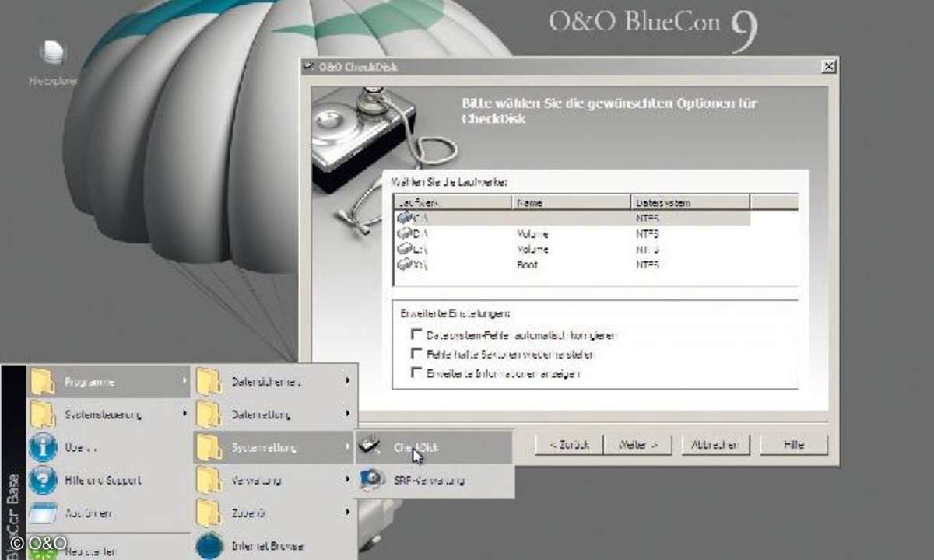The height and width of the screenshot is (560, 934).
Task: Open Hilfe und Support
Action: (107, 480)
